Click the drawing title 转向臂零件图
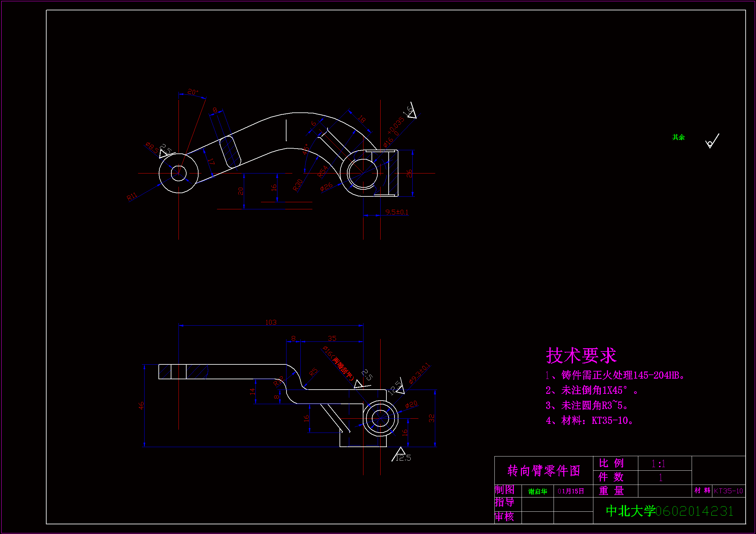 point(544,471)
